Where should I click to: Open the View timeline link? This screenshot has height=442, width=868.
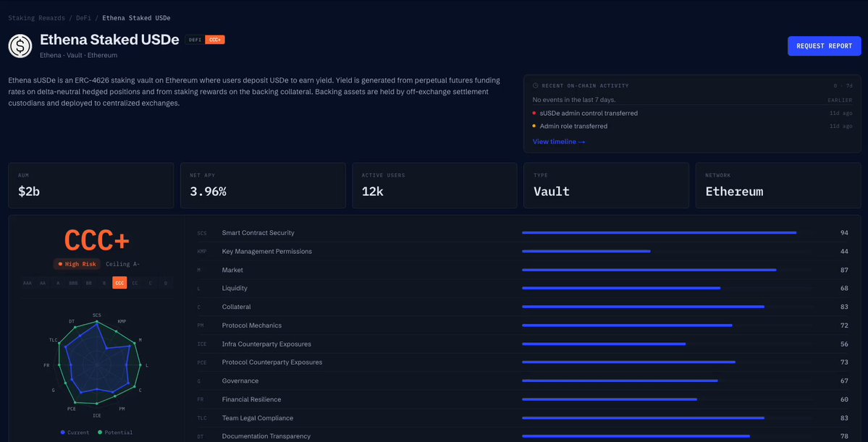click(x=559, y=142)
